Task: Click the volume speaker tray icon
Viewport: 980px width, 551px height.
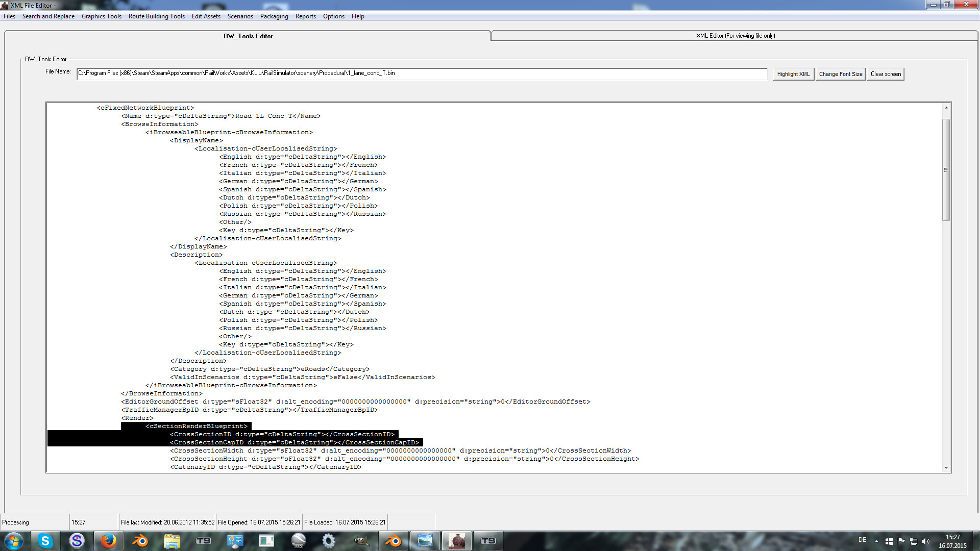Action: pyautogui.click(x=926, y=541)
